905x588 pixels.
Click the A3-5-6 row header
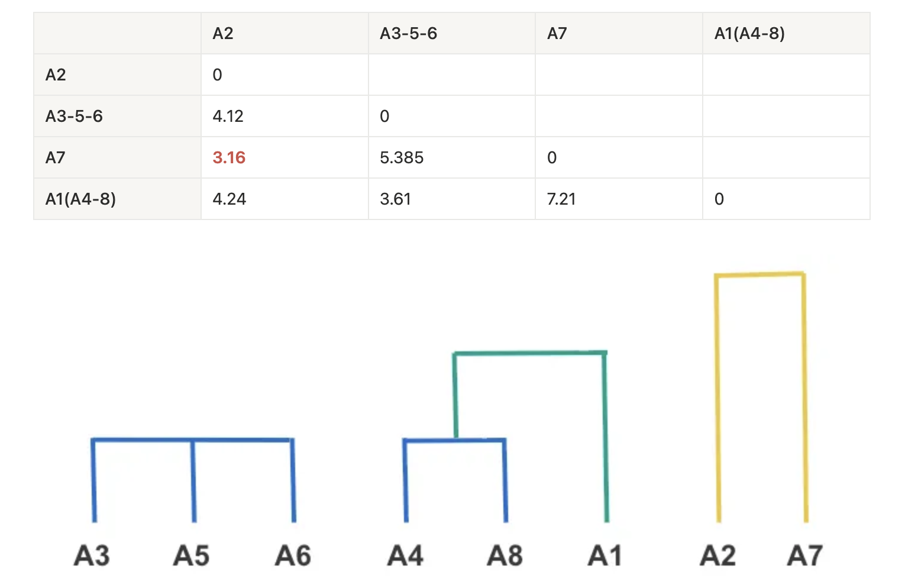click(x=74, y=116)
